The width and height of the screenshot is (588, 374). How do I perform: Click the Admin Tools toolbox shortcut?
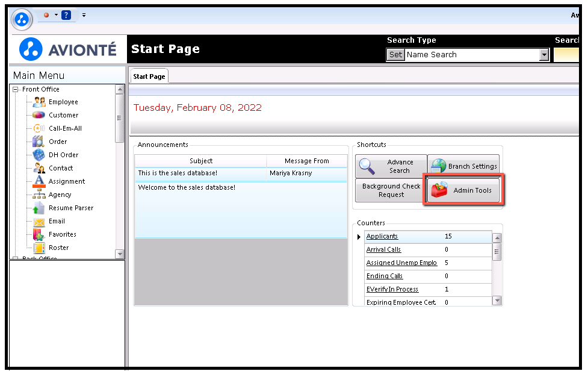463,190
